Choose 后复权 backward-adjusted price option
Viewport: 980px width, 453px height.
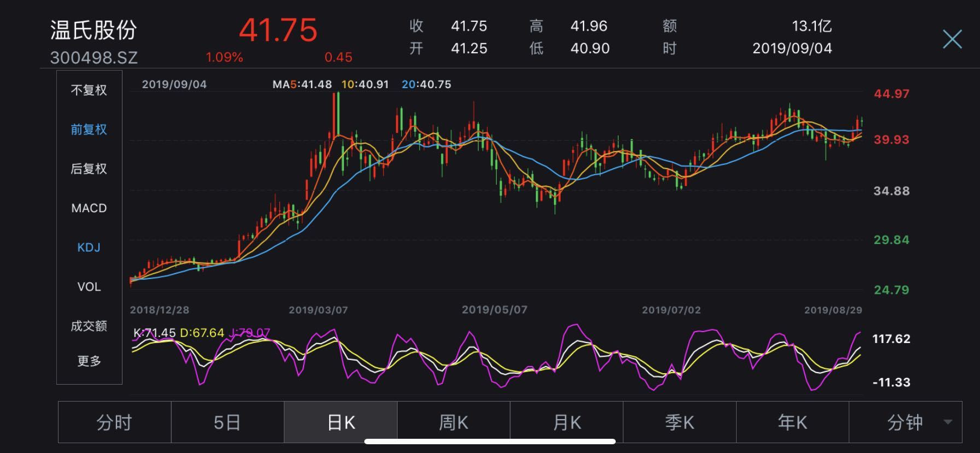click(x=89, y=169)
